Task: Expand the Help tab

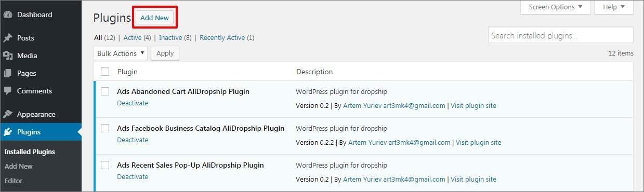Action: (614, 7)
